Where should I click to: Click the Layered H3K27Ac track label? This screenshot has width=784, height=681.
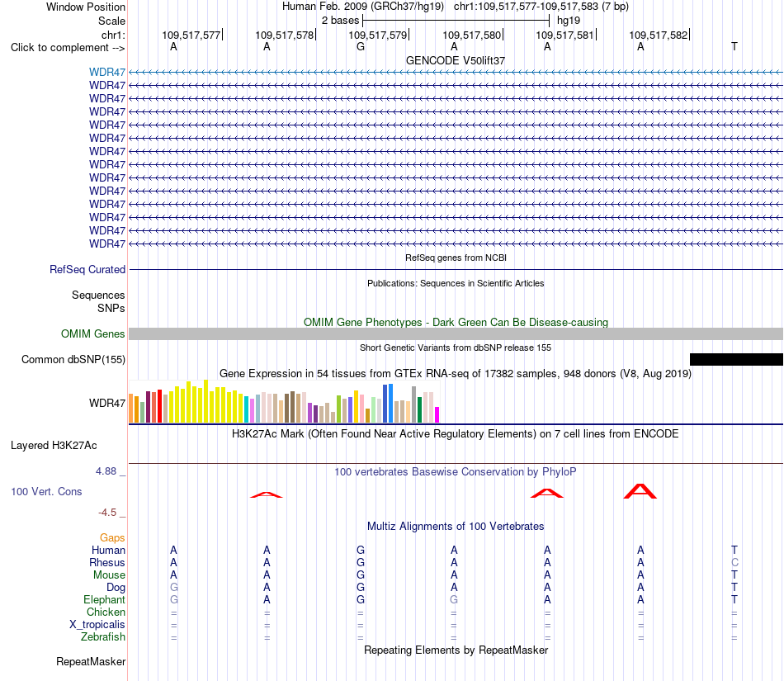[x=54, y=446]
